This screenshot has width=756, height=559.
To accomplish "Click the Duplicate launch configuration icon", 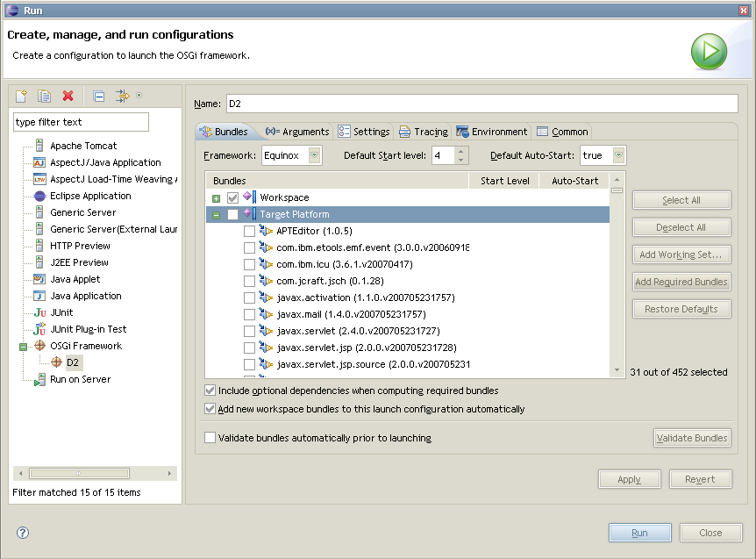I will 45,96.
